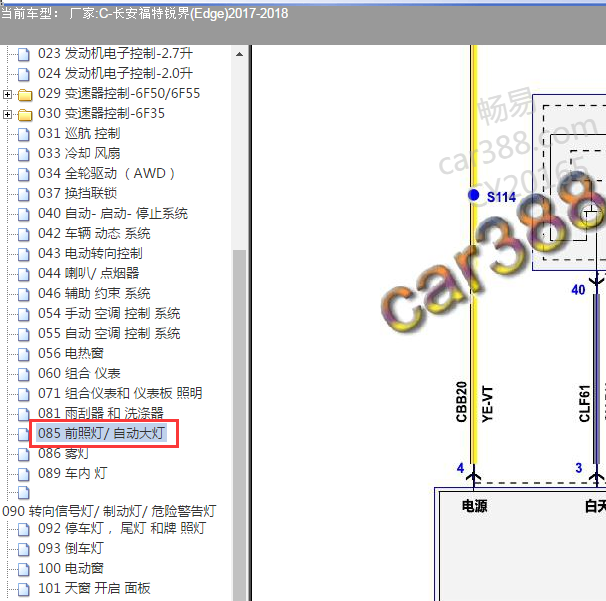The image size is (606, 601).
Task: Open 090 转向信号灯/制动灯/危险警告灯
Action: click(109, 511)
